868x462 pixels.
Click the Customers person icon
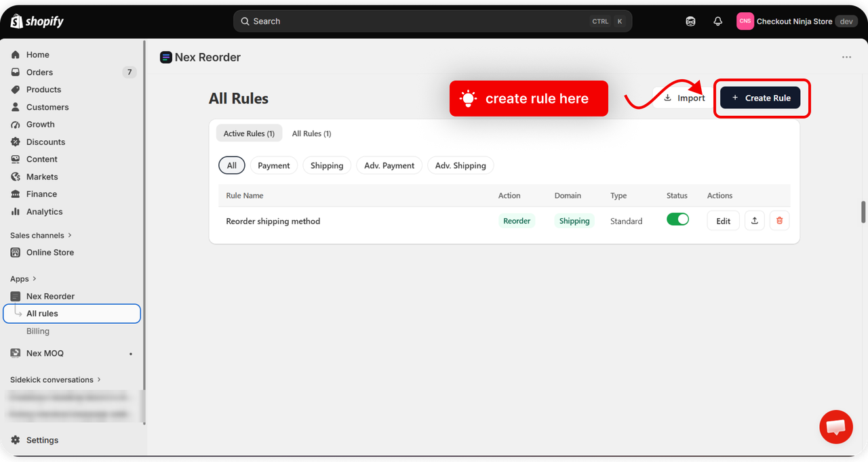click(x=16, y=107)
